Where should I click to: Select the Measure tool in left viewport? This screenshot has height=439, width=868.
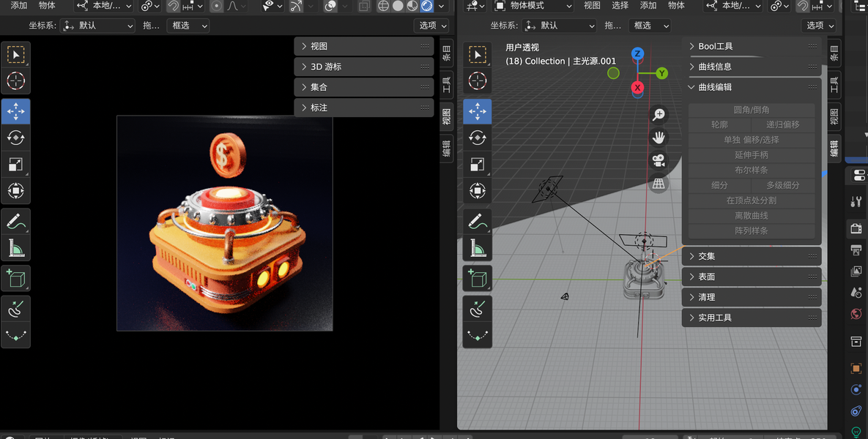(15, 248)
